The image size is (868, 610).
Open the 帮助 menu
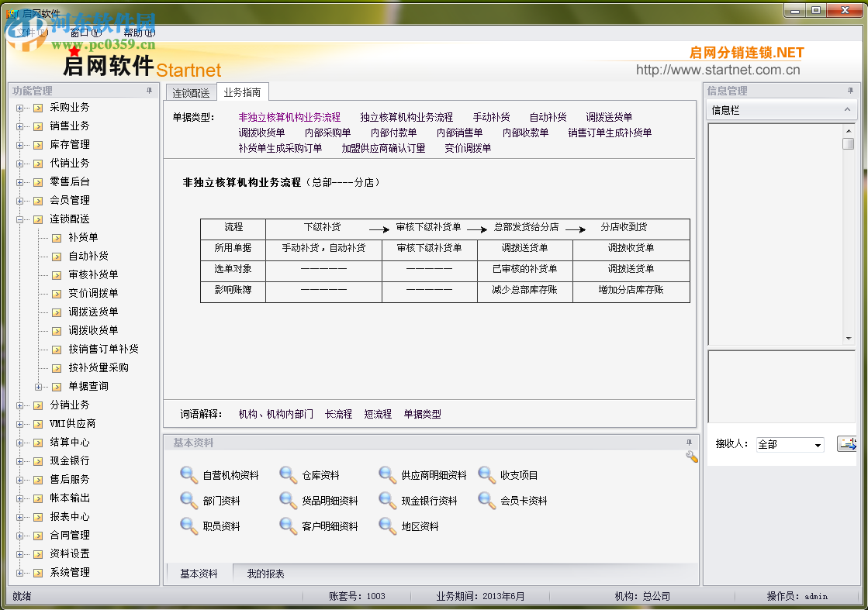pos(139,33)
